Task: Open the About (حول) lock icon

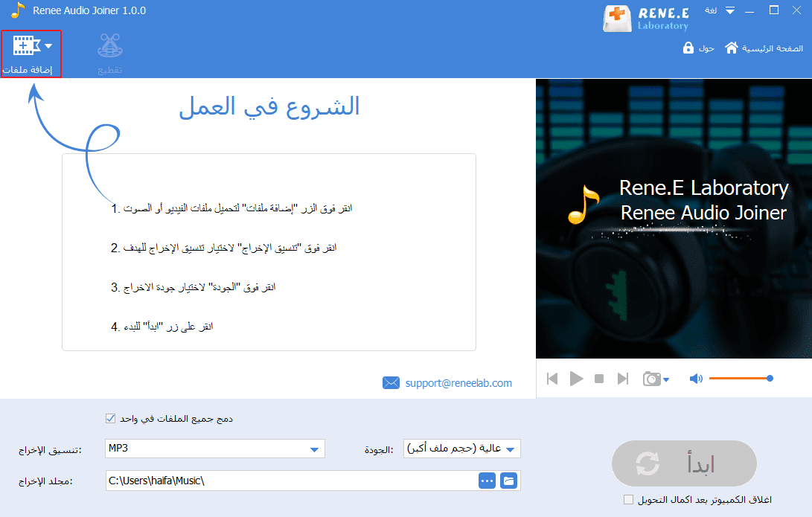Action: 688,48
